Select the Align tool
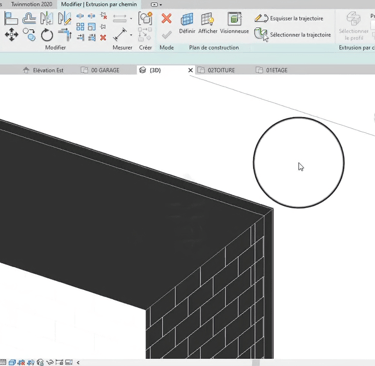 click(x=11, y=18)
